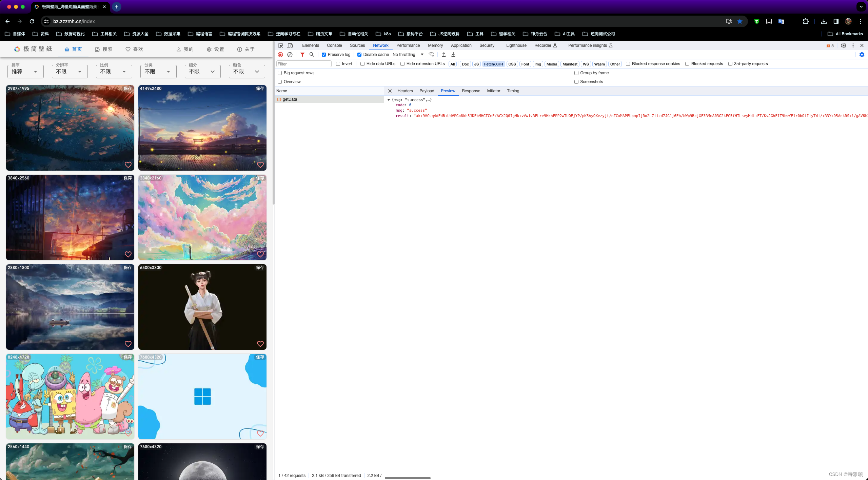
Task: Switch to the Application tab
Action: pos(461,45)
